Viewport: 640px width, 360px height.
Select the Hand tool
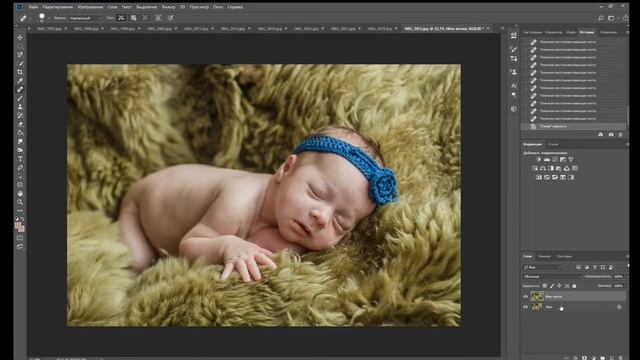click(20, 193)
